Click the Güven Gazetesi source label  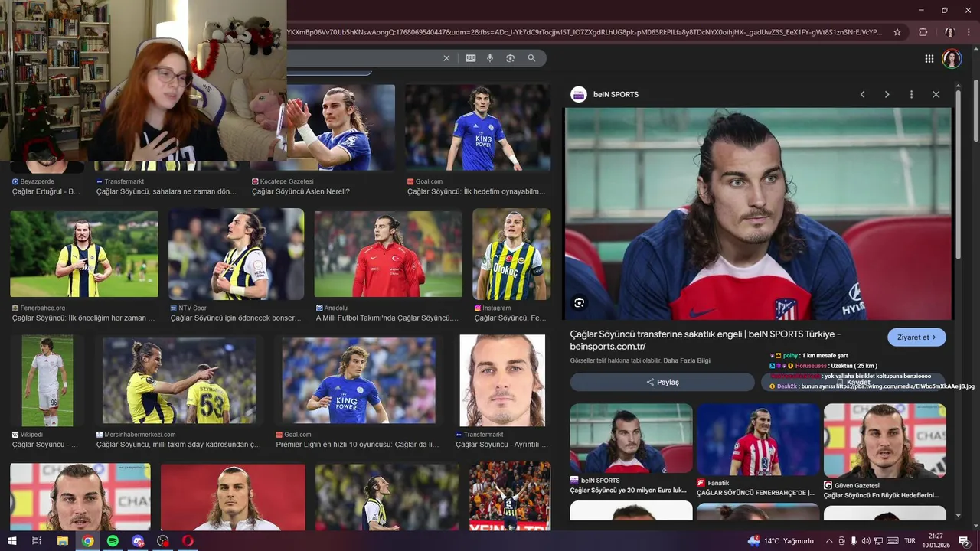point(857,485)
